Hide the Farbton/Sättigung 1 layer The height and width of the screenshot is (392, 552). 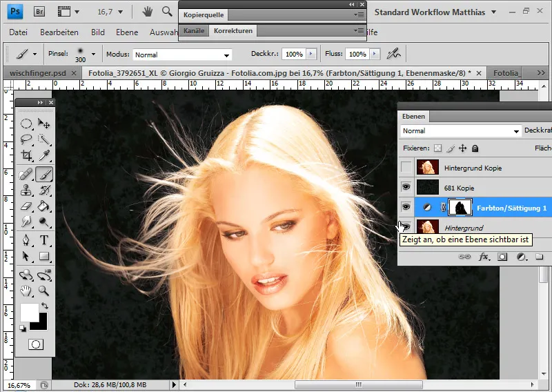pos(406,207)
